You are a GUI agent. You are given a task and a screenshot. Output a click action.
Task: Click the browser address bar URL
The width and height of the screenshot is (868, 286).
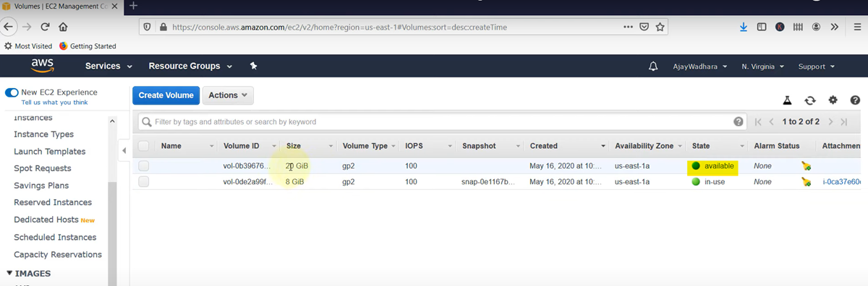coord(340,27)
